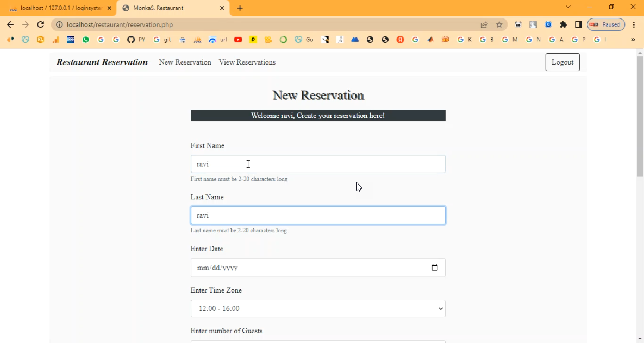644x343 pixels.
Task: Click the share page icon in address bar
Action: [484, 24]
